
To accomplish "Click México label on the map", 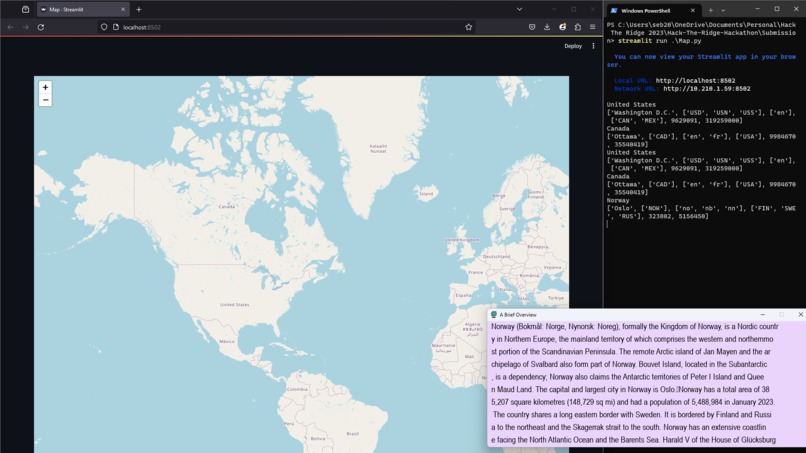I will coord(227,341).
